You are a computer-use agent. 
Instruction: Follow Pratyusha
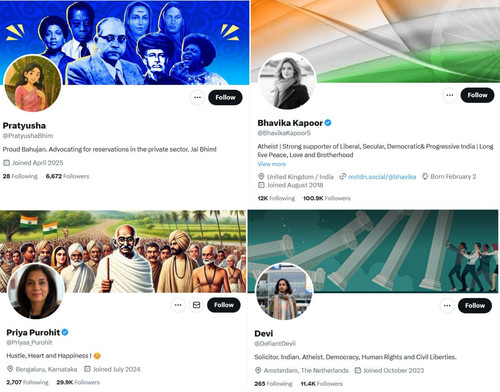click(x=225, y=97)
